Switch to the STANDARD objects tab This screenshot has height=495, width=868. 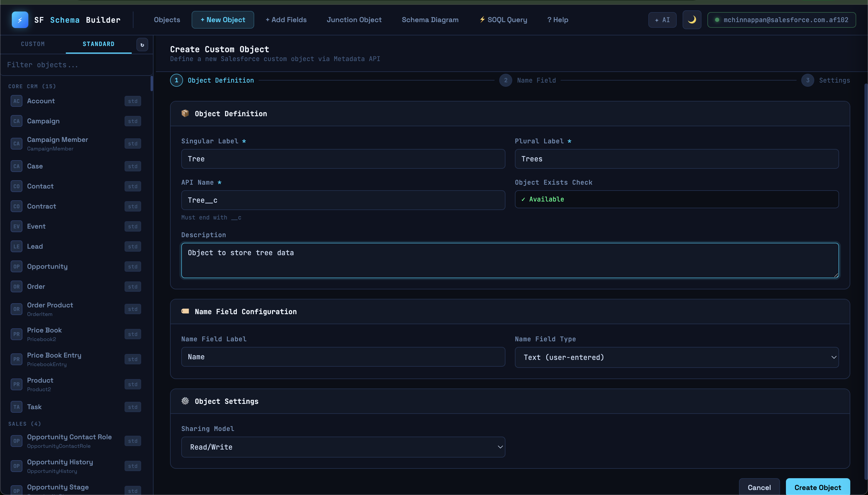point(99,44)
